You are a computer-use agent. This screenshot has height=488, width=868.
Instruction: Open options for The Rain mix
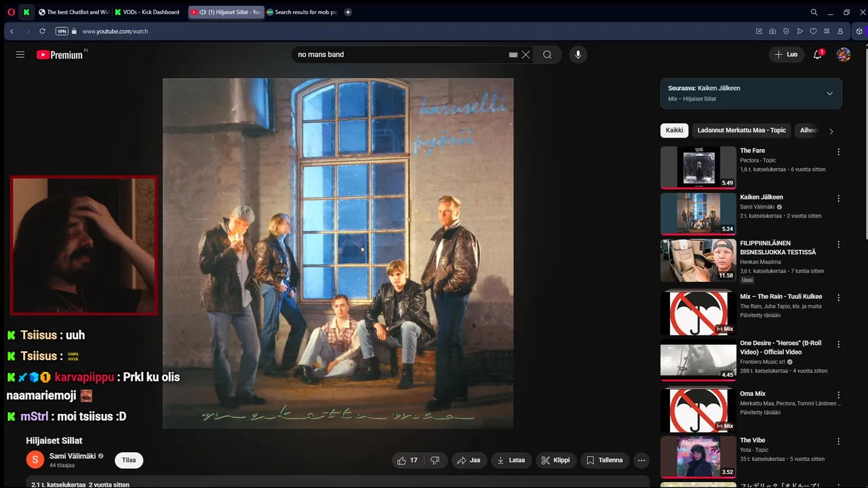[838, 298]
